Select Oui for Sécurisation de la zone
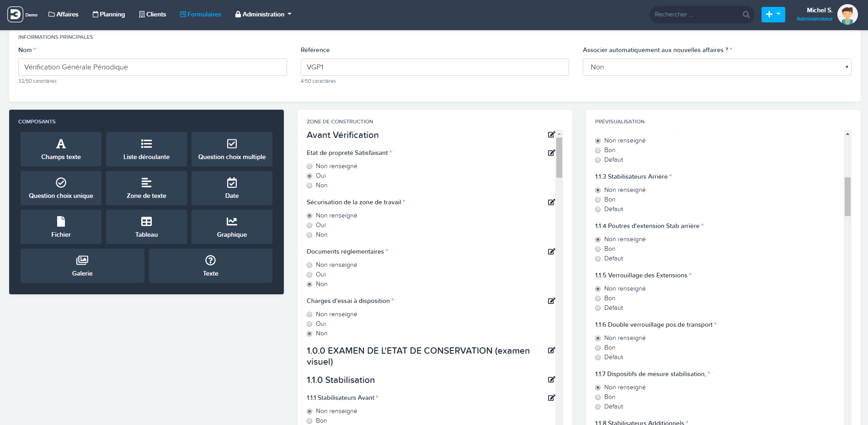The width and height of the screenshot is (868, 425). [x=309, y=225]
